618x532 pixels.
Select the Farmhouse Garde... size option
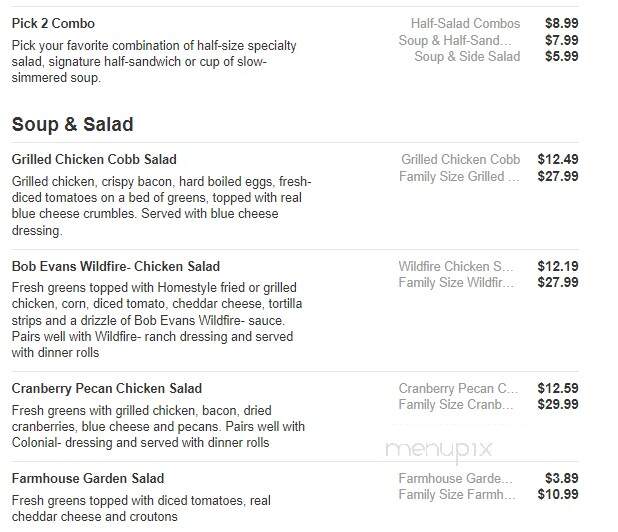point(455,478)
